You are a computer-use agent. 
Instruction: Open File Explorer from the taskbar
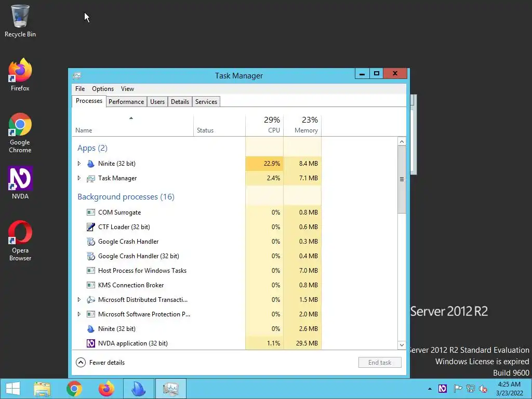coord(42,389)
